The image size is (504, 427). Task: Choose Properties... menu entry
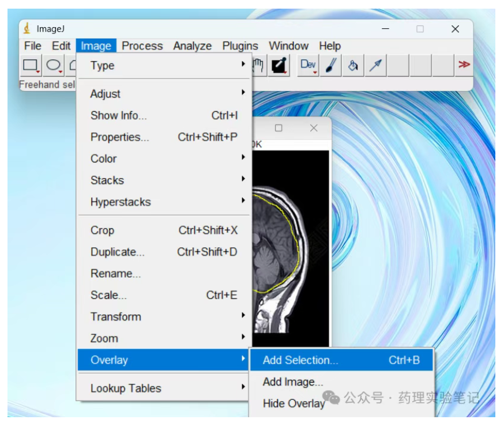(x=164, y=137)
